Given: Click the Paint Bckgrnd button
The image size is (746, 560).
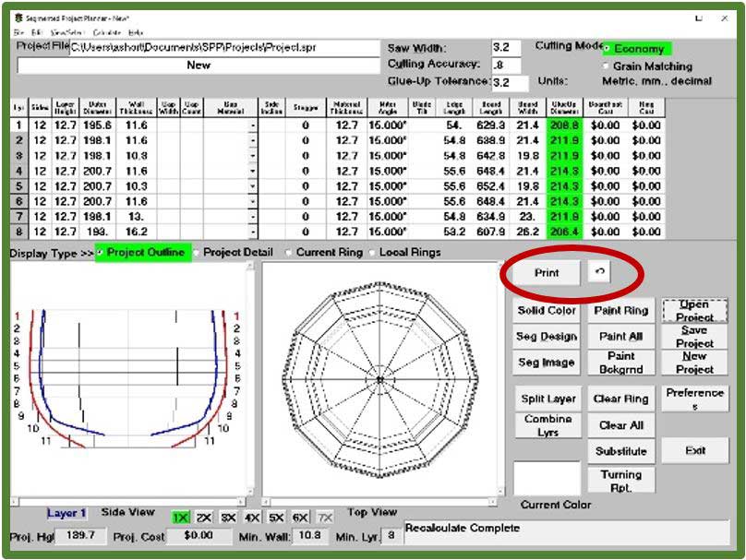Looking at the screenshot, I should (x=620, y=363).
